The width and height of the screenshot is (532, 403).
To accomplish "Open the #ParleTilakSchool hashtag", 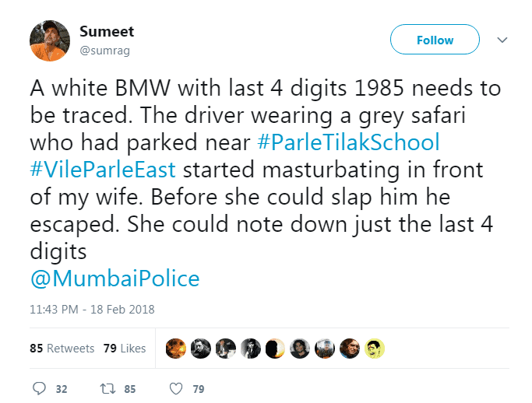I will pyautogui.click(x=348, y=142).
